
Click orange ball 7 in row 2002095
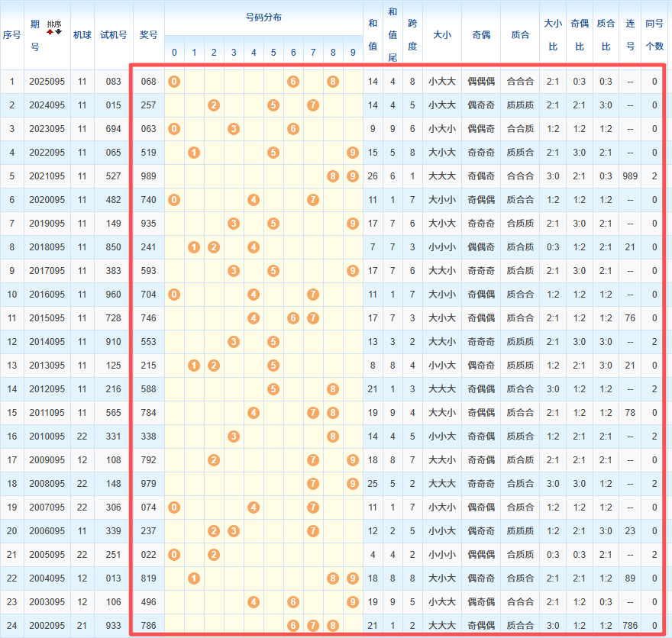(313, 625)
